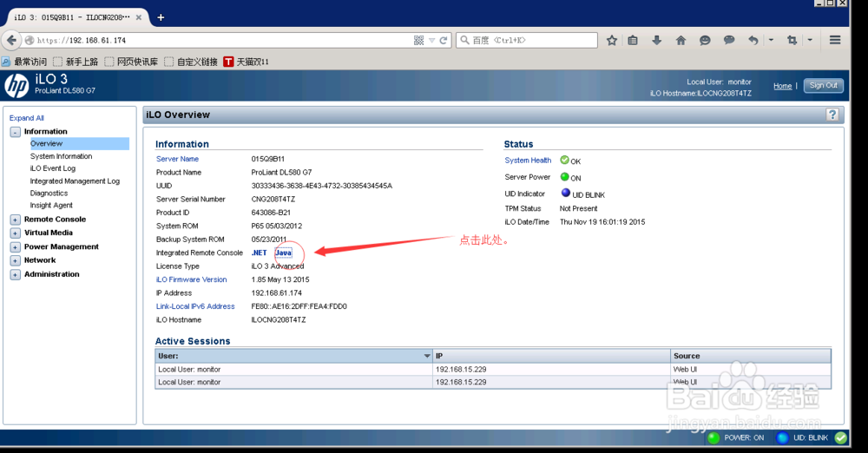Open help via question mark icon
This screenshot has width=868, height=453.
(x=832, y=115)
